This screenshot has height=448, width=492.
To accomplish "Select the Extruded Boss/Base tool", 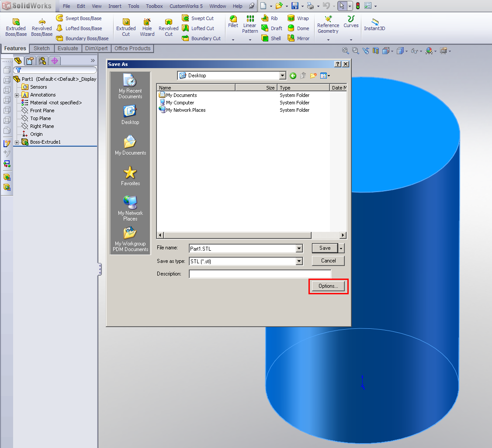I will click(x=16, y=28).
